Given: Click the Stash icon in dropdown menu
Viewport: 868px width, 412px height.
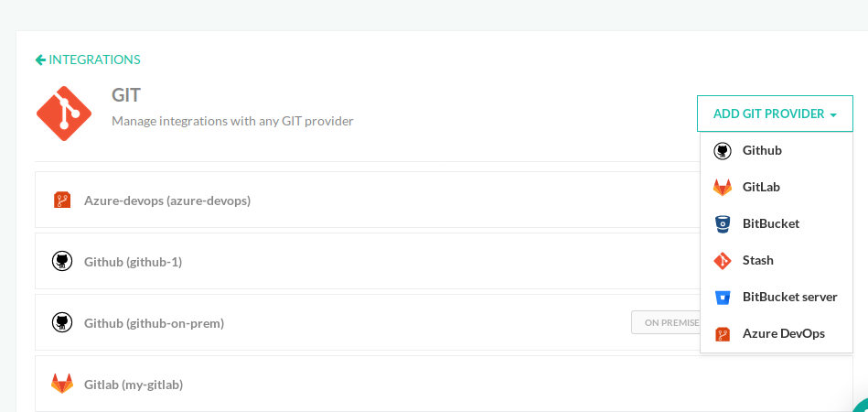Looking at the screenshot, I should [x=723, y=260].
